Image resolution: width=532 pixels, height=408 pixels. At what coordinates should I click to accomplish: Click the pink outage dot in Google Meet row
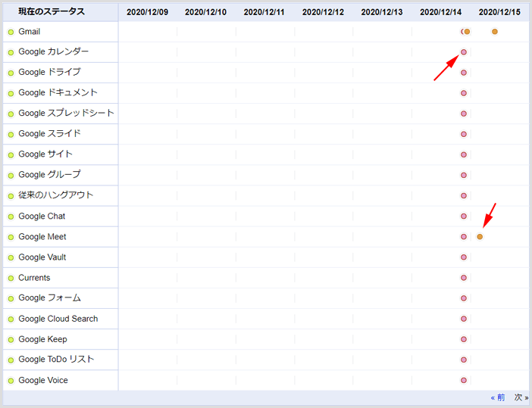(x=464, y=236)
